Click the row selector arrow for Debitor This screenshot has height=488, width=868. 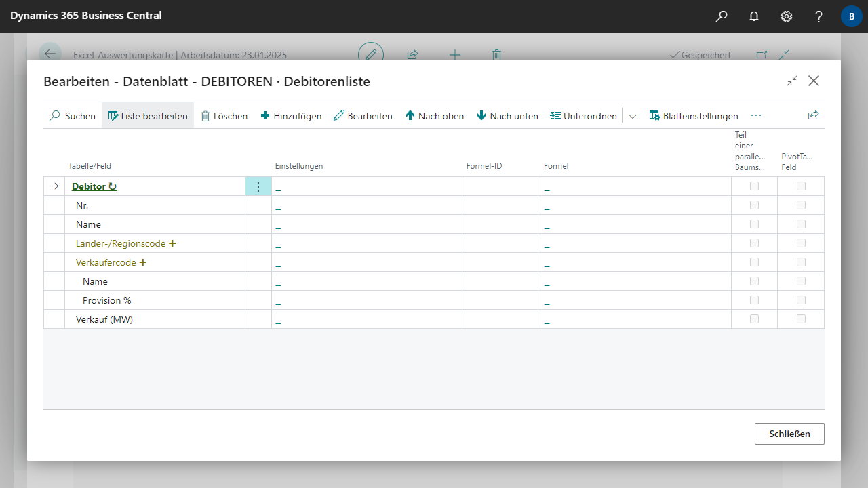point(54,186)
